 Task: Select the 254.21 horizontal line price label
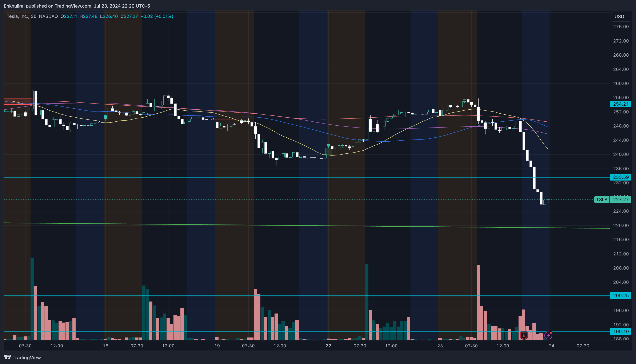620,104
